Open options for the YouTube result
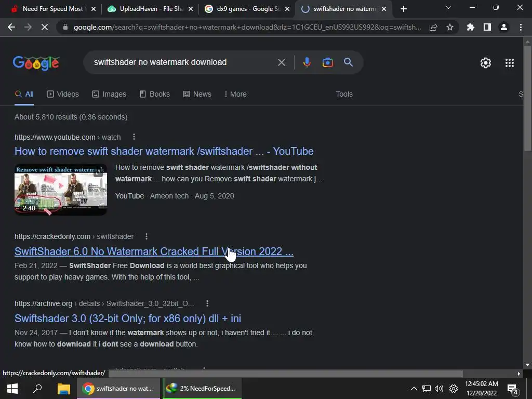 pyautogui.click(x=134, y=137)
